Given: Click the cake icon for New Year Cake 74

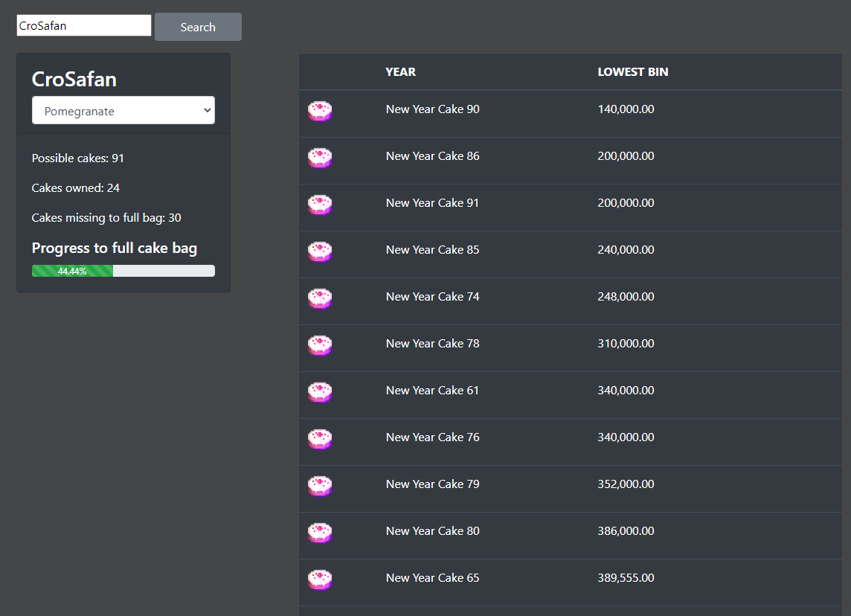Looking at the screenshot, I should 320,298.
